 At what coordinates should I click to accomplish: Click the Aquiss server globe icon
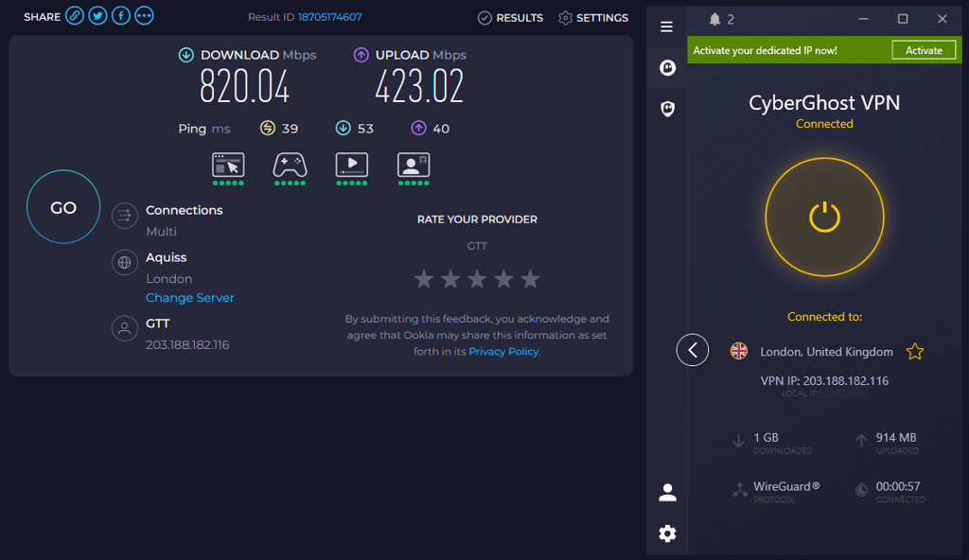(x=124, y=263)
